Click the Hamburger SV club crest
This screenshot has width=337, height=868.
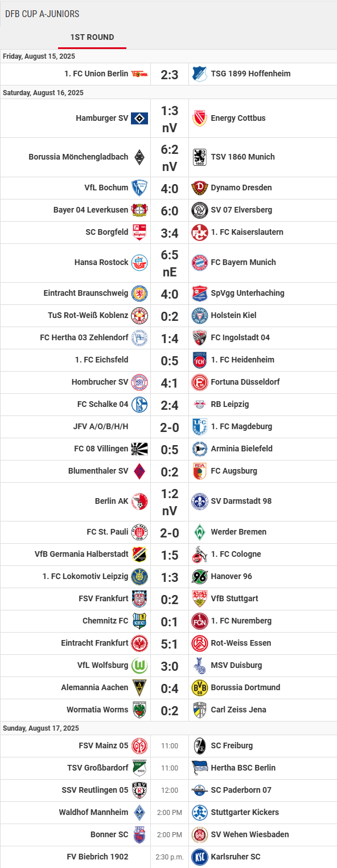click(x=139, y=119)
